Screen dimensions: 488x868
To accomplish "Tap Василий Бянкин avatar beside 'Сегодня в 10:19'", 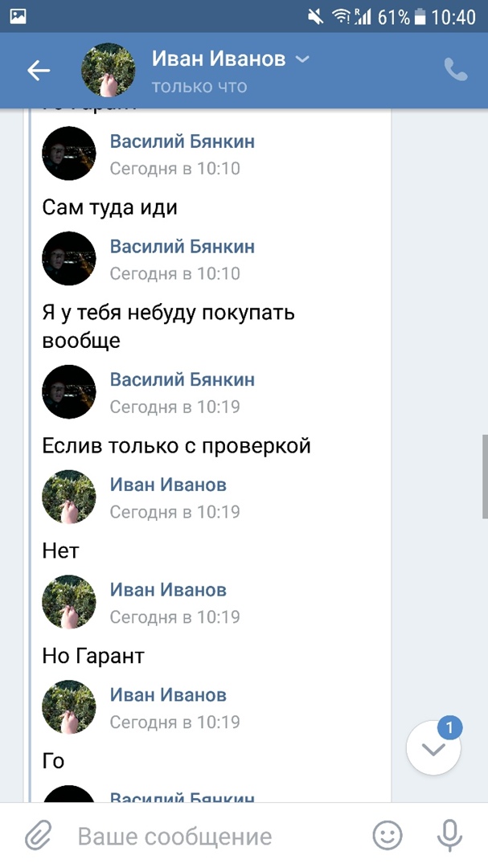I will point(69,392).
